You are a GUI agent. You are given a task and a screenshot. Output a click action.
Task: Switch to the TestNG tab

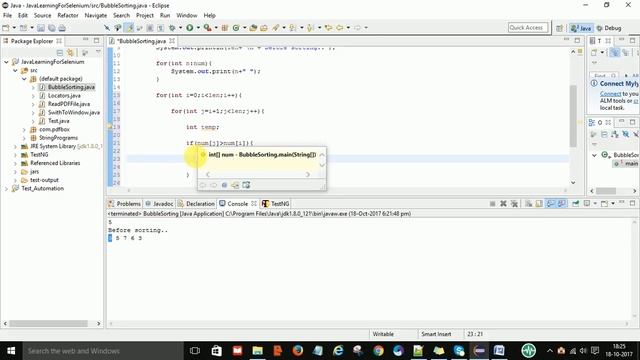276,203
